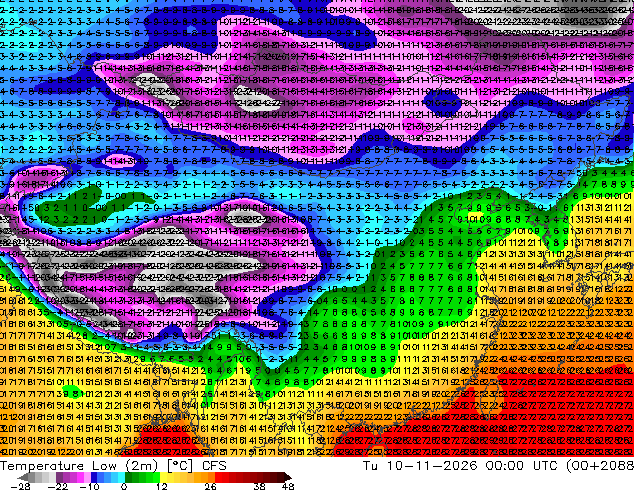
Task: Click the '48' label on the legend
Action: 288,486
